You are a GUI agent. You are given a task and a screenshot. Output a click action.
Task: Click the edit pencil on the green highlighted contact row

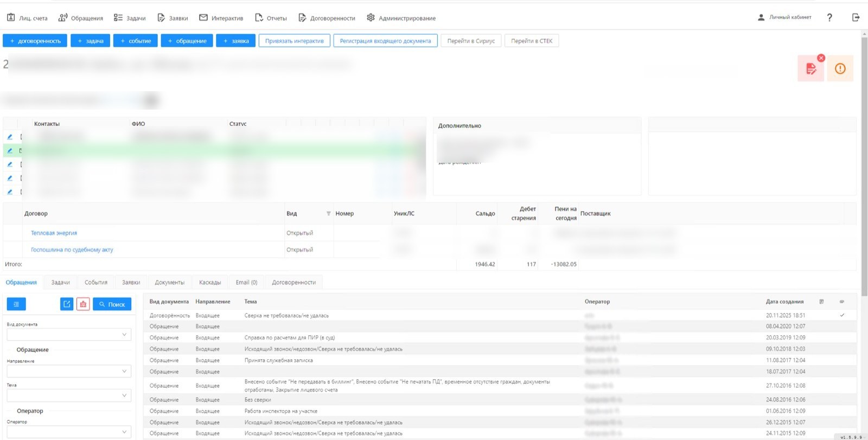[x=10, y=151]
